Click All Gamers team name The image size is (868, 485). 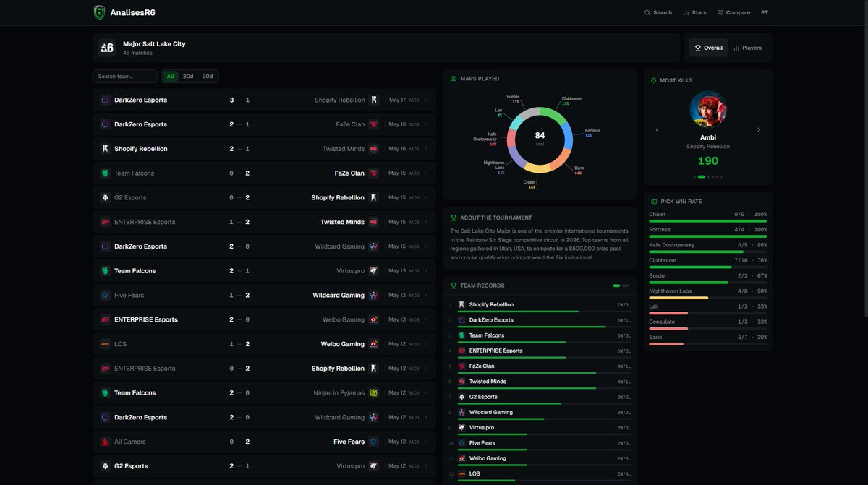tap(130, 442)
